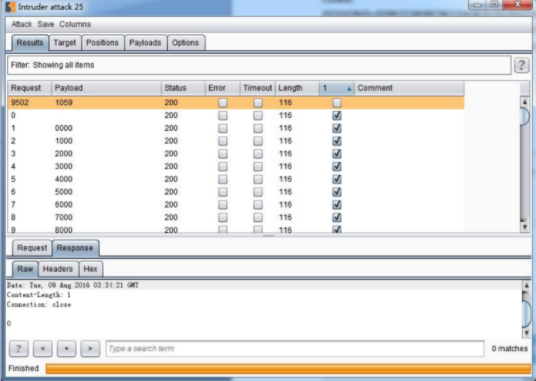Click the 0 matches label
This screenshot has height=381, width=536.
point(510,349)
